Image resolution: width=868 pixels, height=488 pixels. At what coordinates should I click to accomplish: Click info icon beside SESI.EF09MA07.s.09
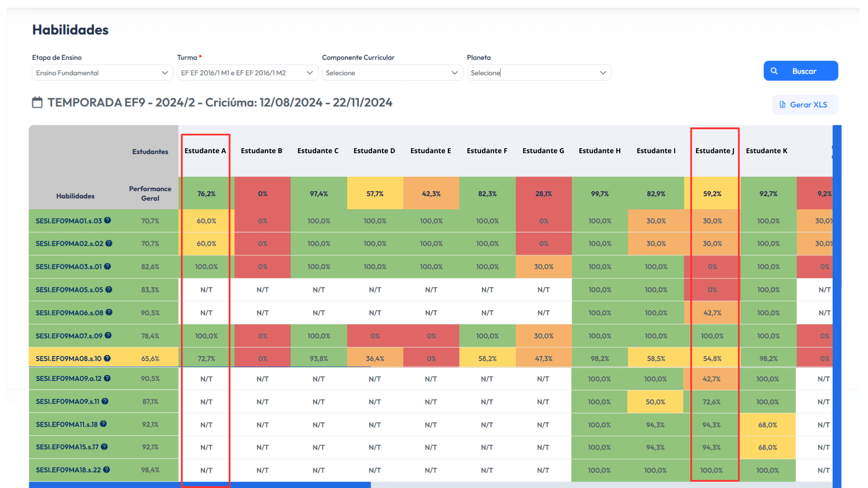point(108,335)
